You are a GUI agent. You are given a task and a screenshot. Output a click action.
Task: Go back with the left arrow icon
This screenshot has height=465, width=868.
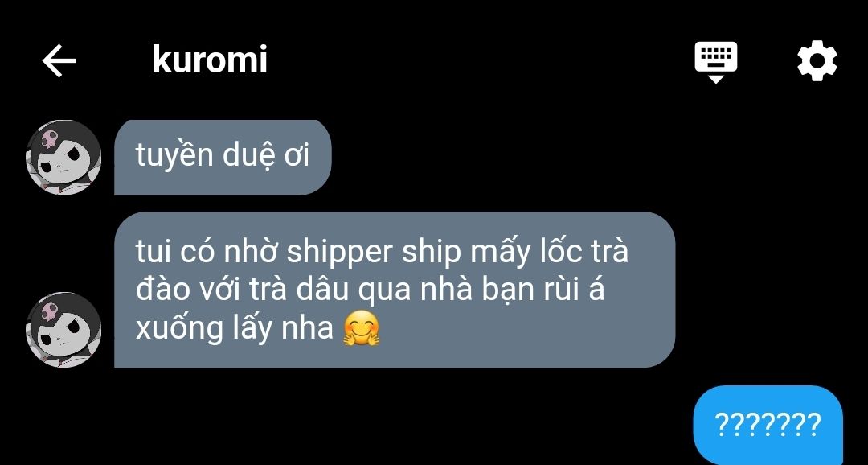point(59,60)
